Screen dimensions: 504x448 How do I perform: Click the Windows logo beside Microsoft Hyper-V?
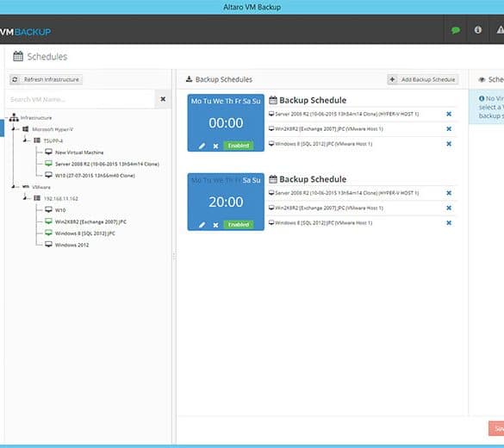[x=25, y=129]
